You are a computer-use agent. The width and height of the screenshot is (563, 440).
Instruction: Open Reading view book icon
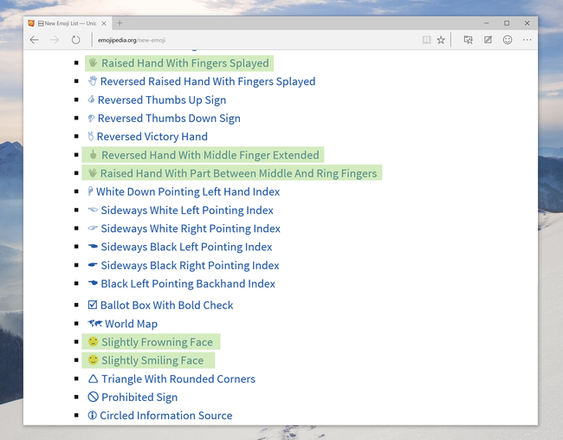pos(426,40)
